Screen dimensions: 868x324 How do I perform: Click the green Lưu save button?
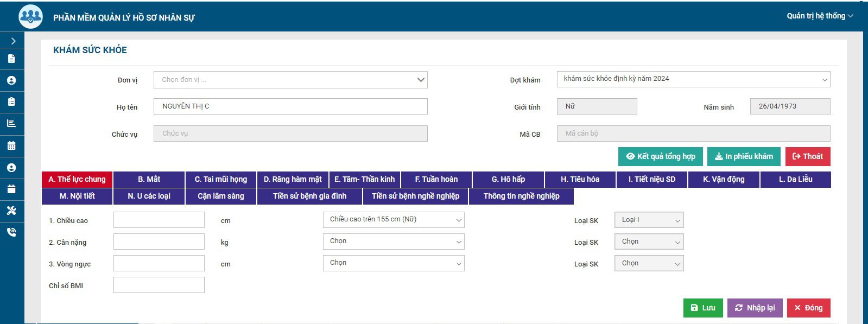[702, 308]
